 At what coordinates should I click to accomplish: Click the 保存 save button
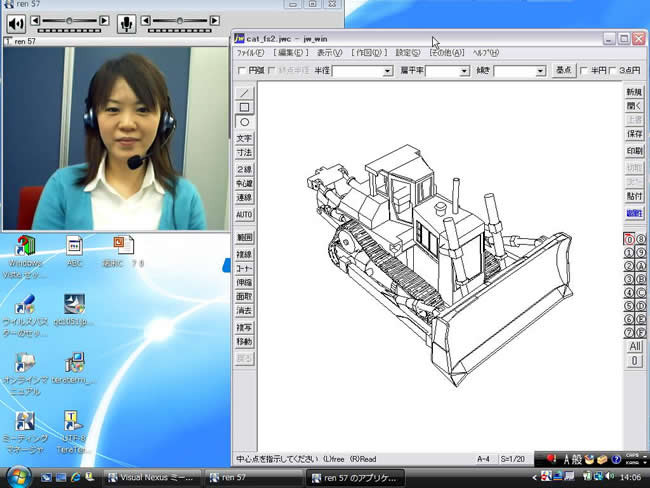pyautogui.click(x=634, y=134)
